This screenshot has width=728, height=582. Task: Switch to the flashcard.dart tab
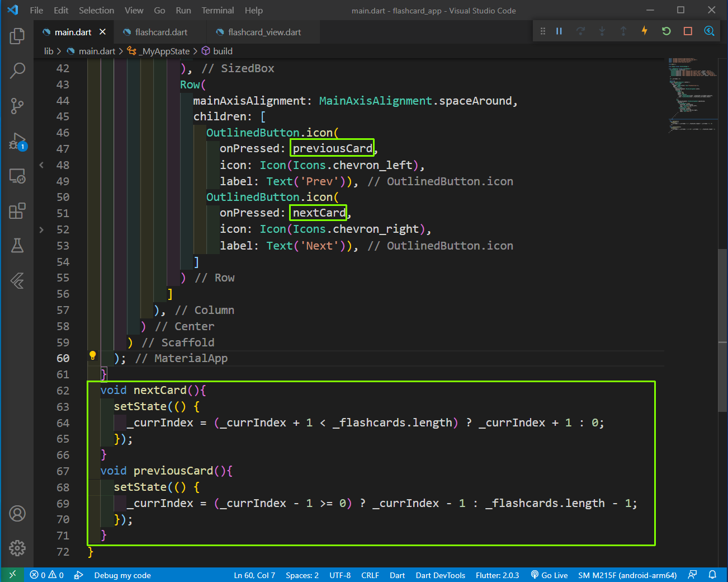click(160, 32)
